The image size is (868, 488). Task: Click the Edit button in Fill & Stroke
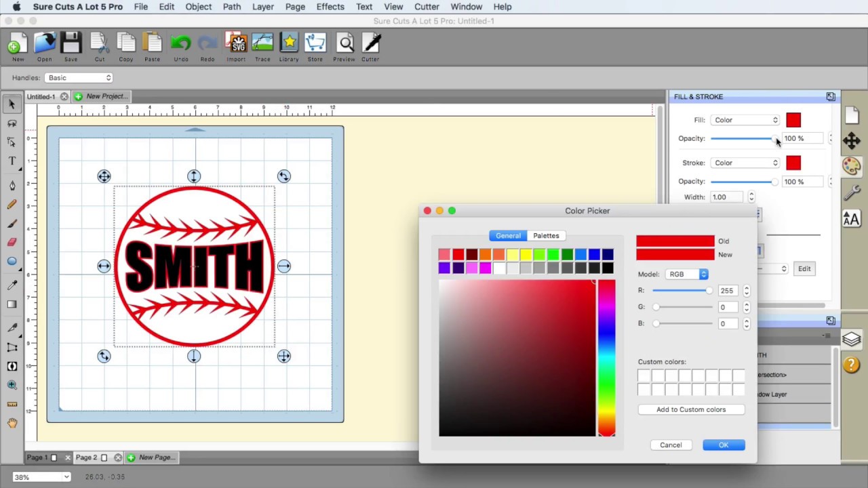[x=804, y=269]
